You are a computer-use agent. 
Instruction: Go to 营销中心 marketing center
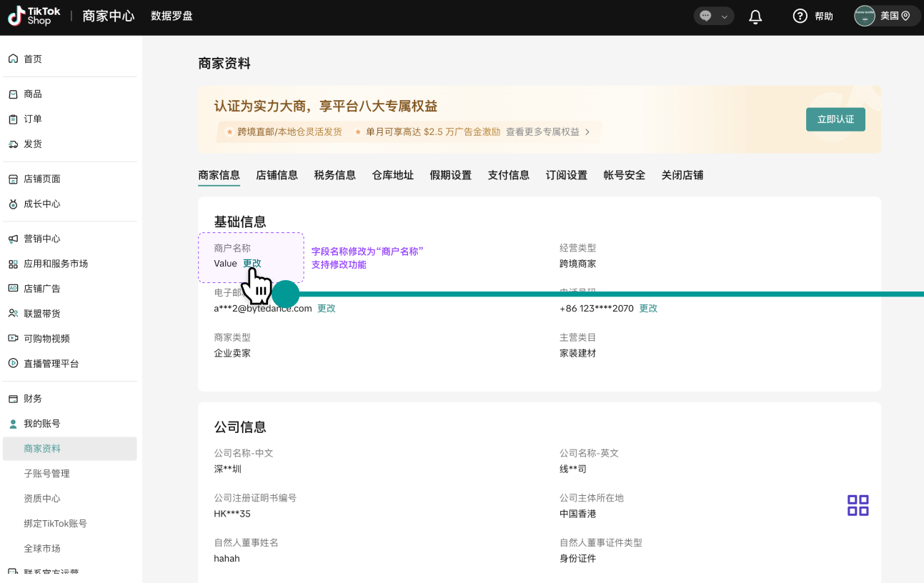(x=41, y=239)
